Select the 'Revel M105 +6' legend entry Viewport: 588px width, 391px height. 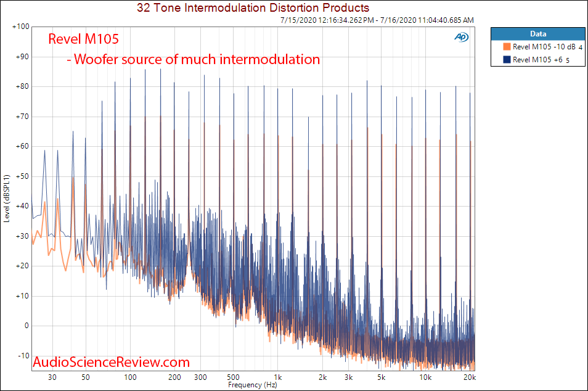coord(537,59)
